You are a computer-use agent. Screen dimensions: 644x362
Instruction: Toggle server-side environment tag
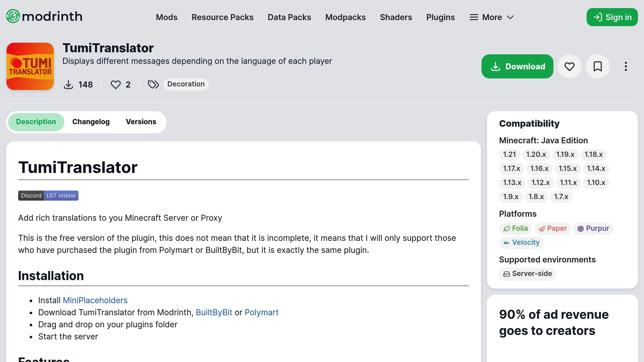click(x=527, y=273)
